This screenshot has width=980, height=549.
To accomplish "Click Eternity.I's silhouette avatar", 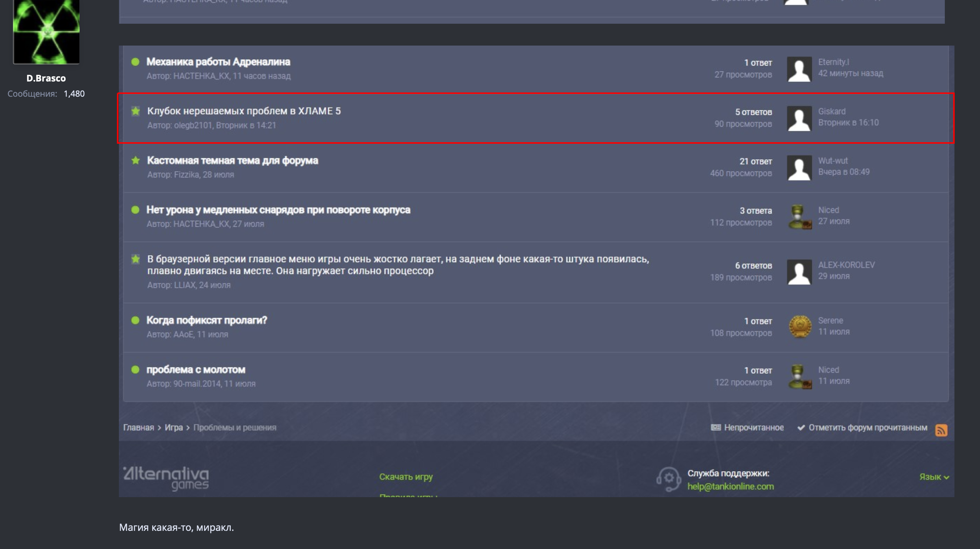I will pos(799,69).
